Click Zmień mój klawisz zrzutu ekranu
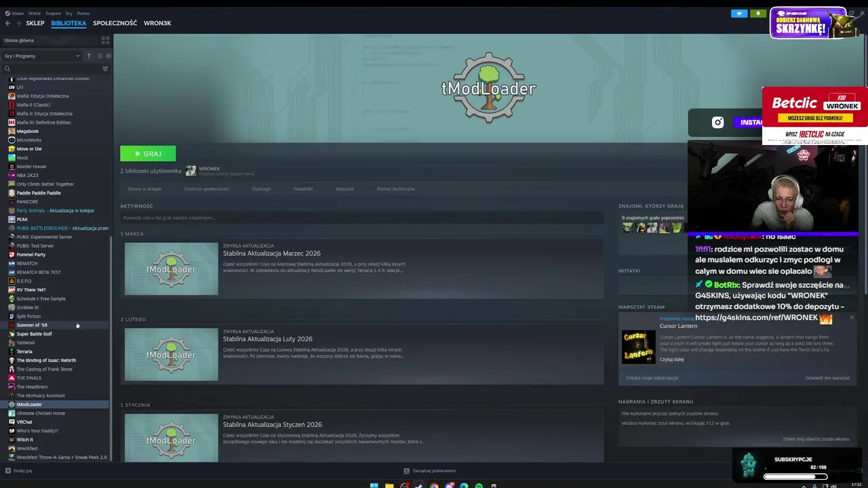The image size is (868, 488). click(x=816, y=439)
